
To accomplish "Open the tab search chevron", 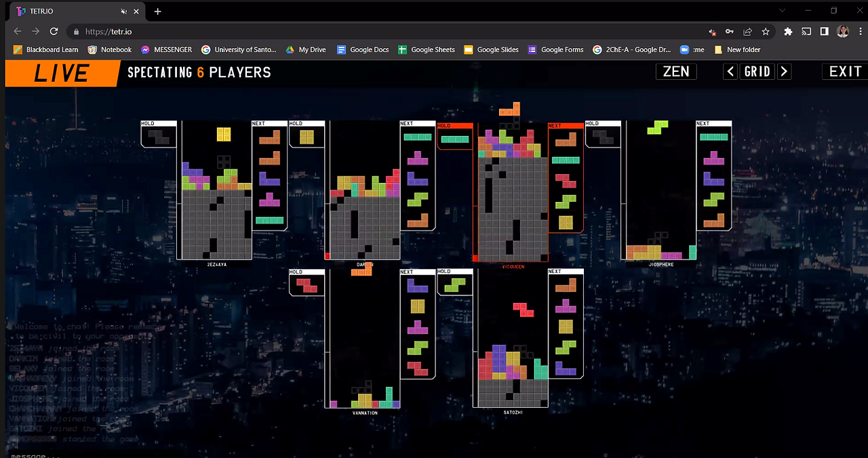I will coord(782,11).
